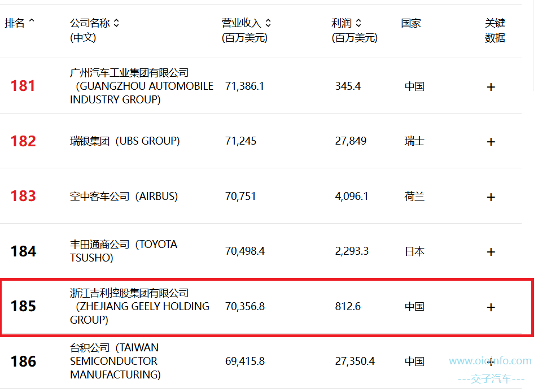Screen dimensions: 538x392
Task: Select rank number 181
Action: (23, 86)
